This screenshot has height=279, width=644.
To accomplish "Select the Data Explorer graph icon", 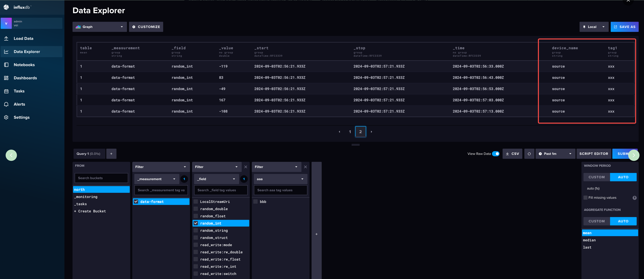I will (x=6, y=52).
